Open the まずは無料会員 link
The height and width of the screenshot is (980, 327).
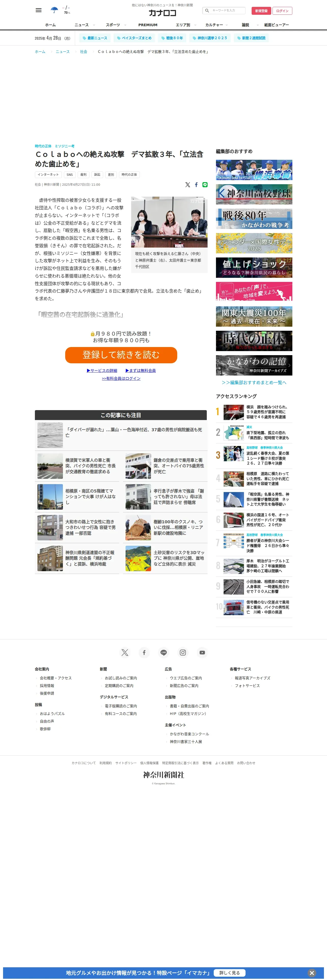click(141, 370)
